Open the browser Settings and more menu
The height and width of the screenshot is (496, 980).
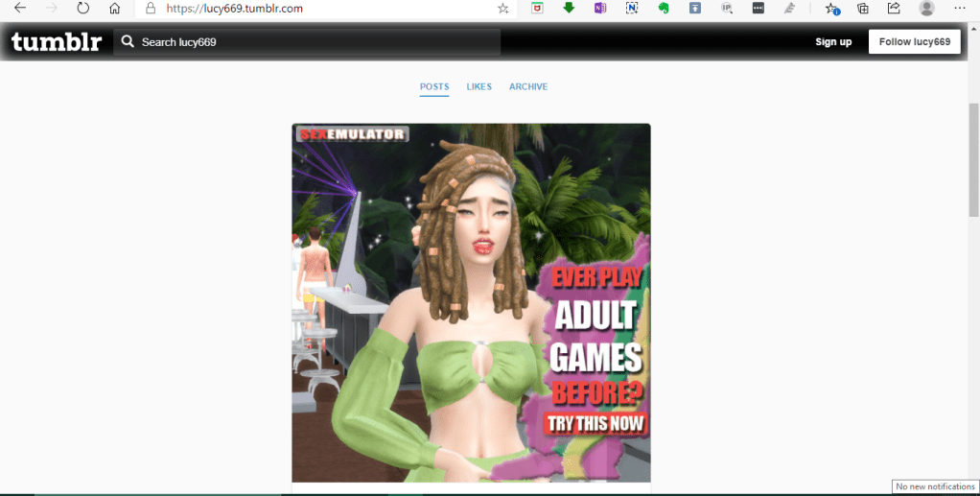[960, 9]
